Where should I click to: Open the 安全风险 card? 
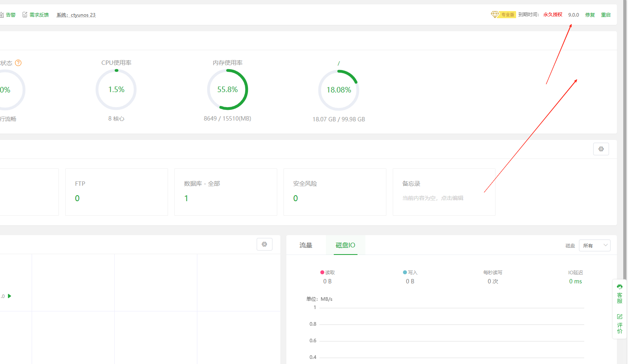click(x=335, y=192)
